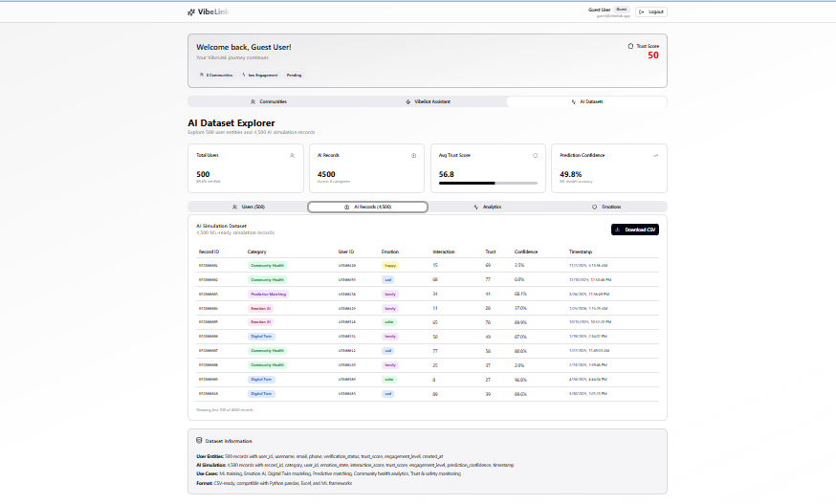Viewport: 836px width, 504px height.
Task: Click the users icon in Total Users card
Action: pyautogui.click(x=292, y=155)
